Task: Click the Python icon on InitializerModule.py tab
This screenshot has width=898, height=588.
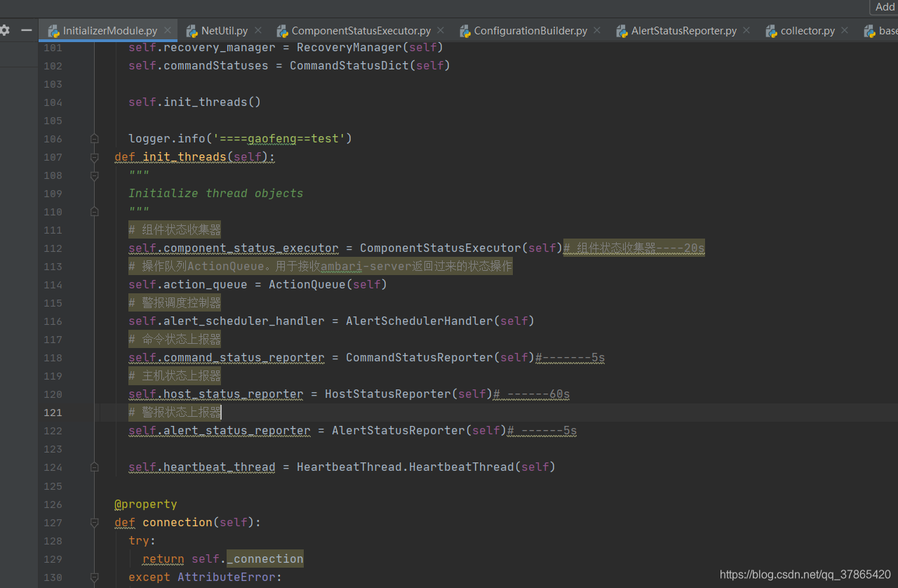Action: click(x=53, y=31)
